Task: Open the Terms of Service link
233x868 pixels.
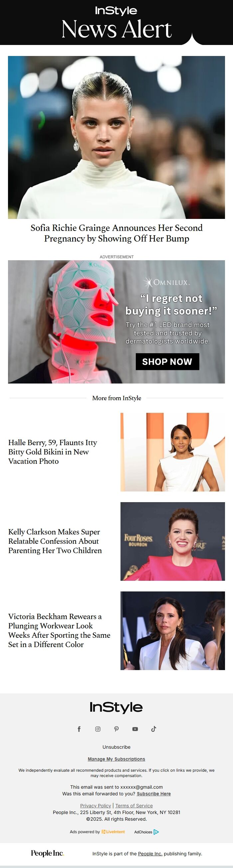Action: click(x=134, y=805)
